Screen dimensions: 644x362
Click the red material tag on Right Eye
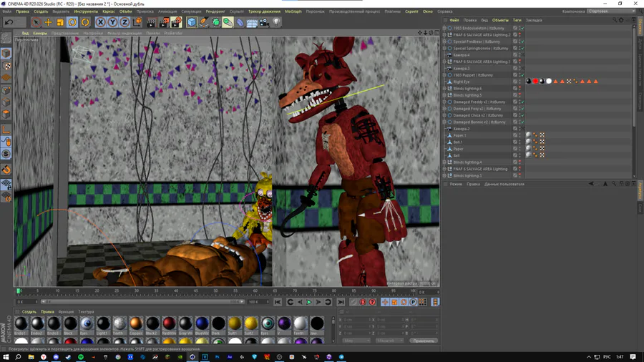[x=535, y=82]
